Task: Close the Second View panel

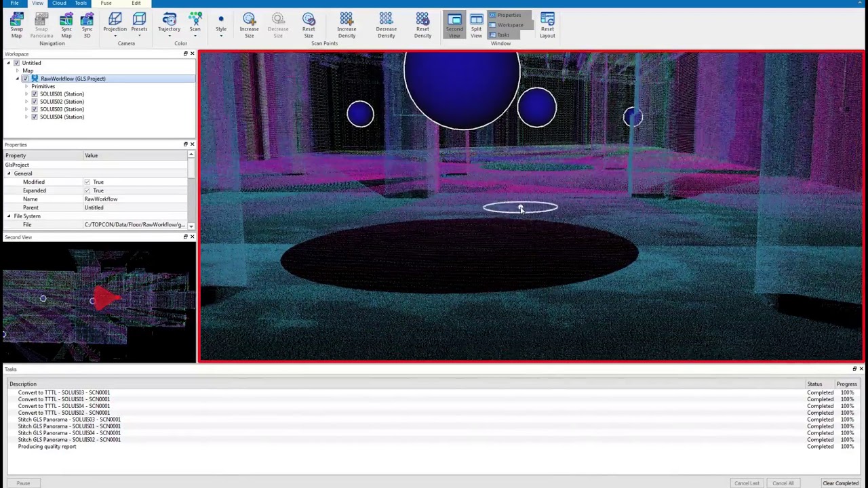Action: pyautogui.click(x=192, y=237)
